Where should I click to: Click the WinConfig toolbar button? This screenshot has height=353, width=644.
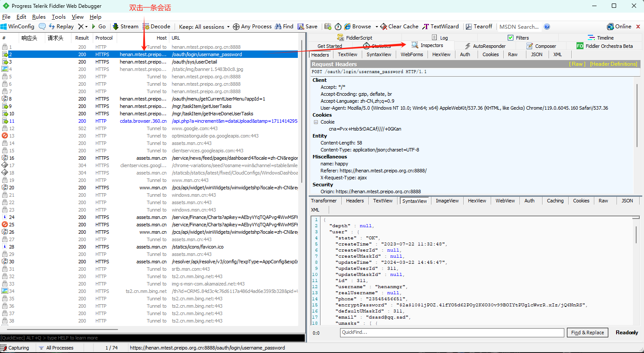pyautogui.click(x=18, y=27)
